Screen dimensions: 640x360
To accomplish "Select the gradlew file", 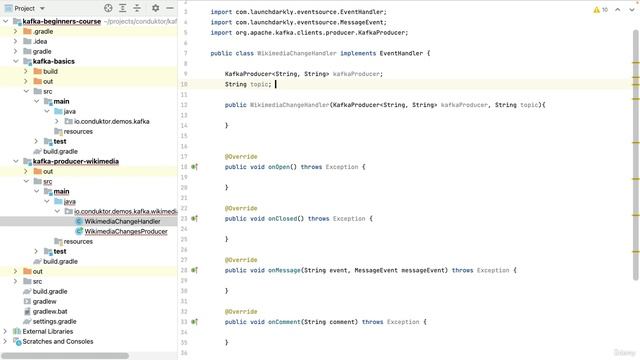I will (x=44, y=301).
